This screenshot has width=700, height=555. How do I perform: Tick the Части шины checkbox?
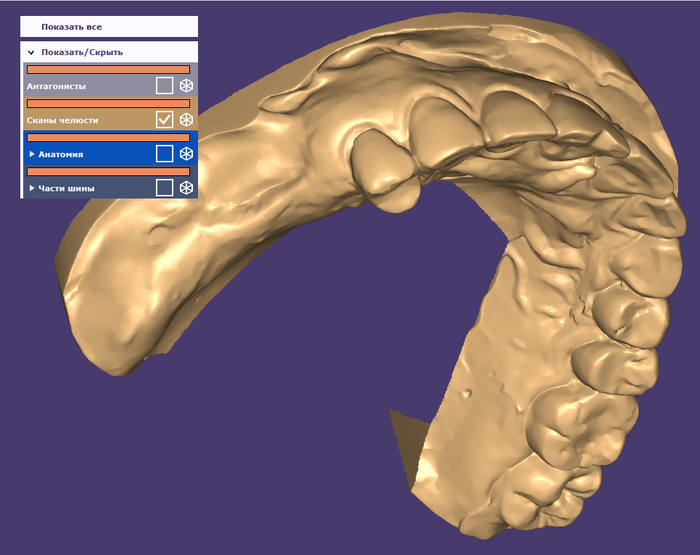pyautogui.click(x=165, y=188)
